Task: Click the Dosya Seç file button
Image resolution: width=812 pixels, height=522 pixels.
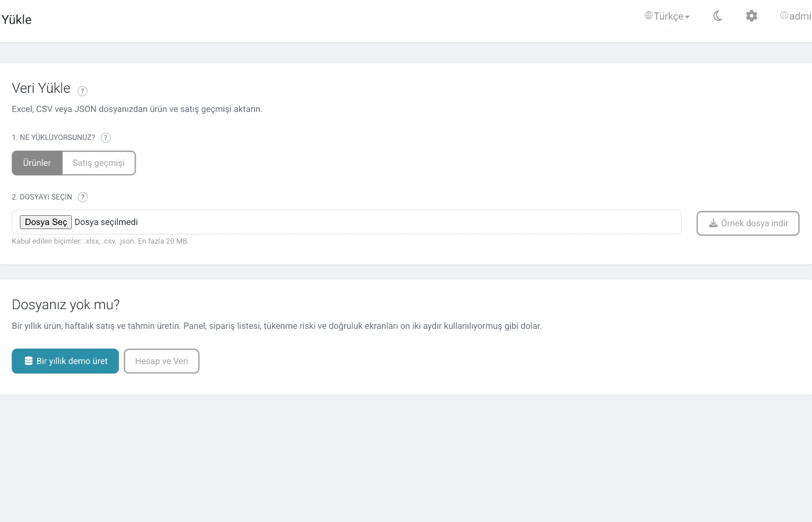Action: point(46,222)
